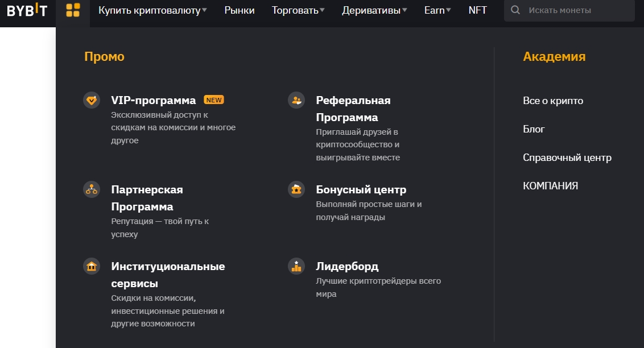
Task: Open the VIP-программа link
Action: coord(153,100)
